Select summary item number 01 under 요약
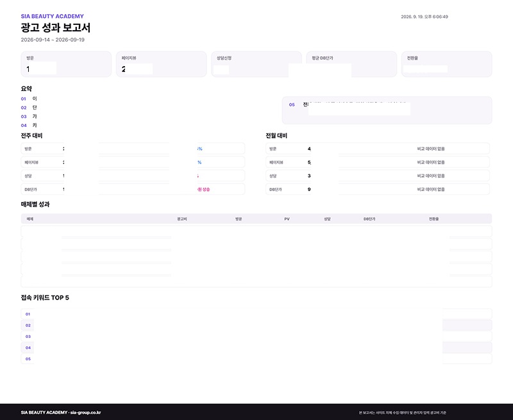The width and height of the screenshot is (513, 420). [24, 99]
